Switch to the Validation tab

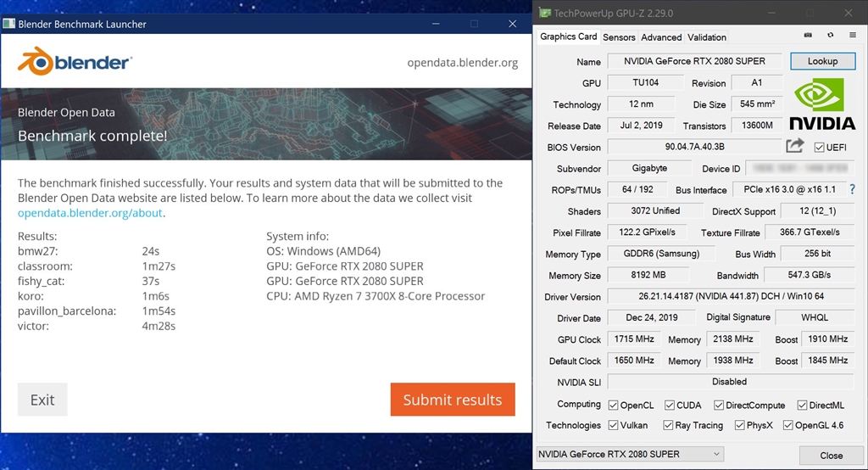707,37
